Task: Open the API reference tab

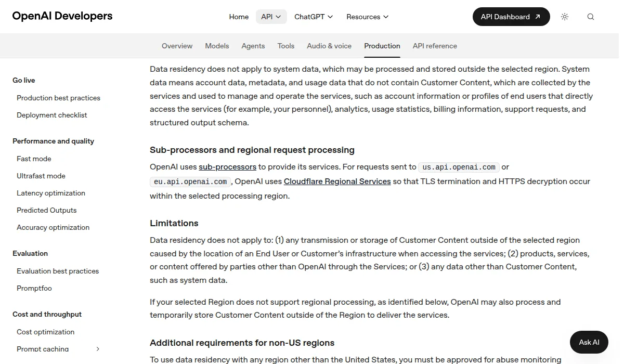Action: (435, 46)
